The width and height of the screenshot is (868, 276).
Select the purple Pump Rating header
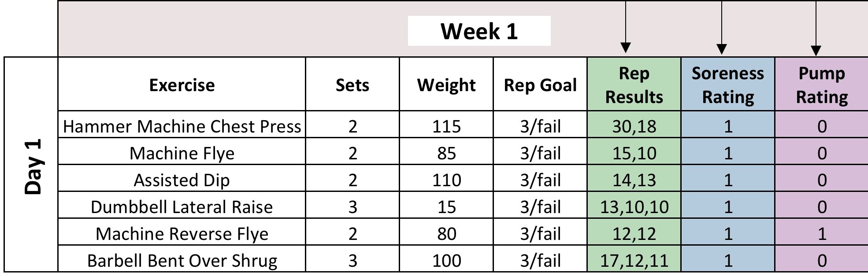[x=822, y=85]
